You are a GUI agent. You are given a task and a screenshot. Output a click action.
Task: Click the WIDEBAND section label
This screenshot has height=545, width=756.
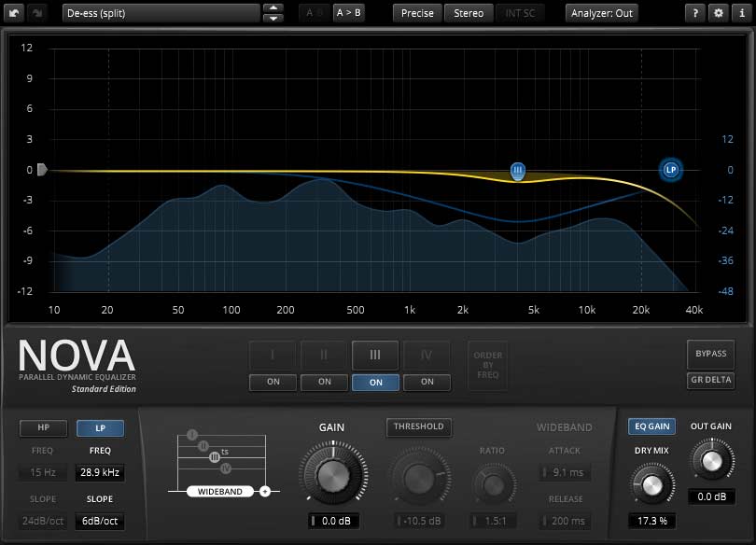click(x=564, y=427)
